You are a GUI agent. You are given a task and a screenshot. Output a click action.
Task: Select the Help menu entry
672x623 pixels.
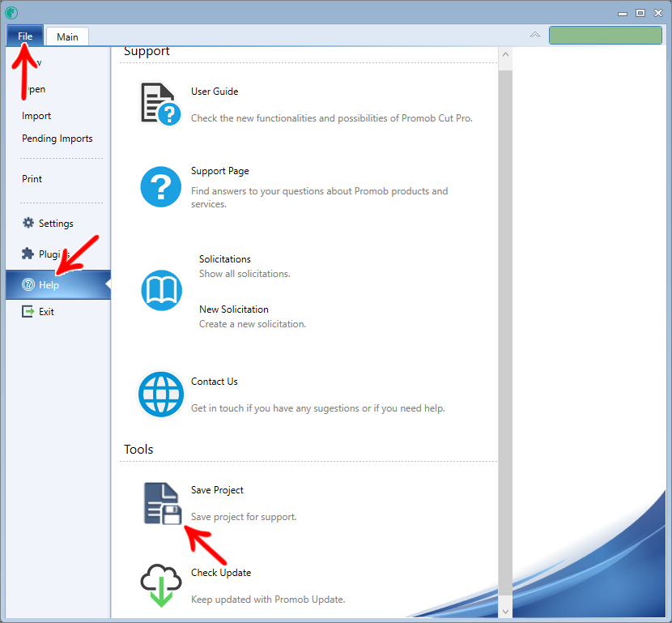58,284
